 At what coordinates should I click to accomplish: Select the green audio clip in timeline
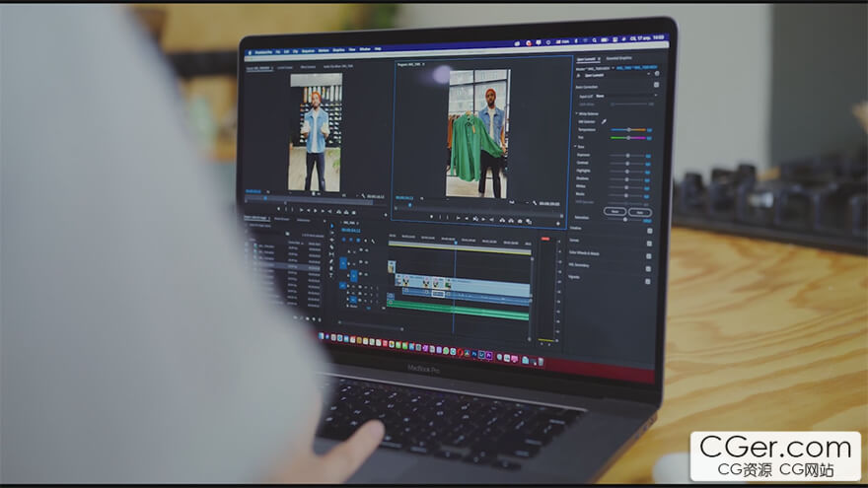[x=459, y=311]
